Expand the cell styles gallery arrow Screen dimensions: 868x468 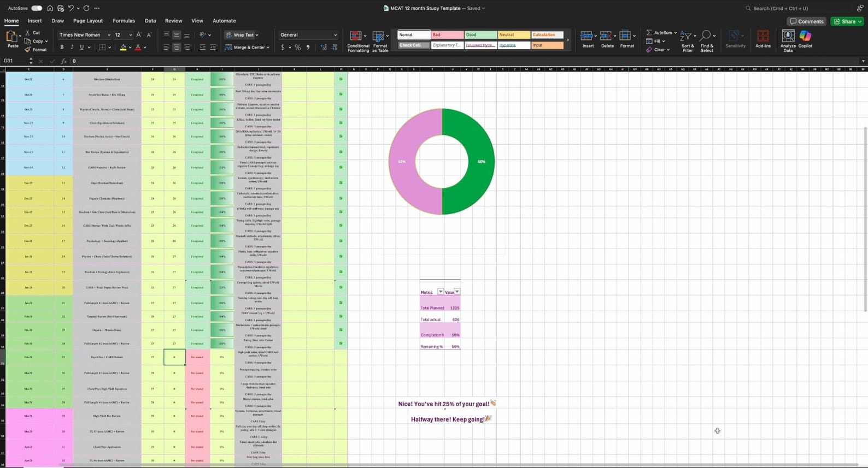(x=567, y=40)
